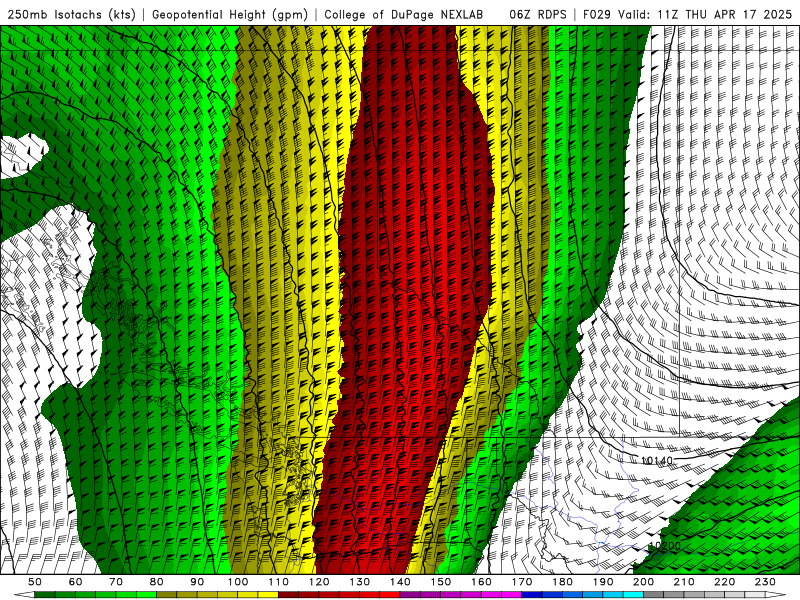Click the '250mb Isotachs (kts)' title text
Image resolution: width=800 pixels, height=600 pixels.
[x=71, y=14]
